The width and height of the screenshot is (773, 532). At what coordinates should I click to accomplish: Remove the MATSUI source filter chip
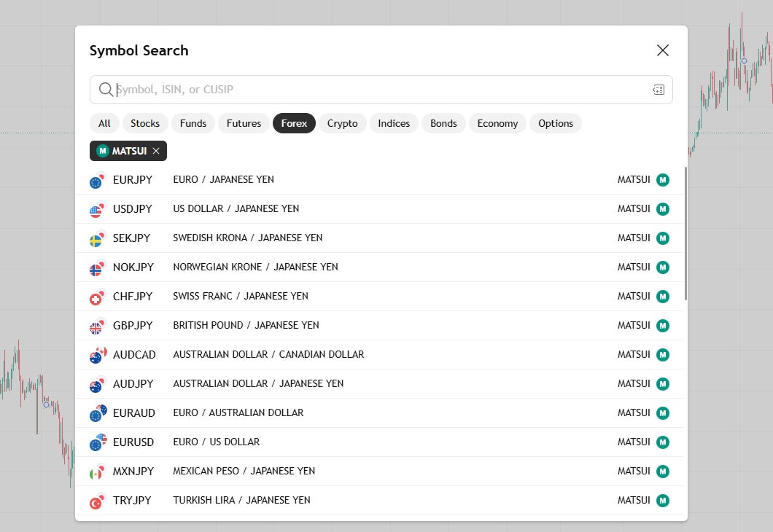point(156,151)
